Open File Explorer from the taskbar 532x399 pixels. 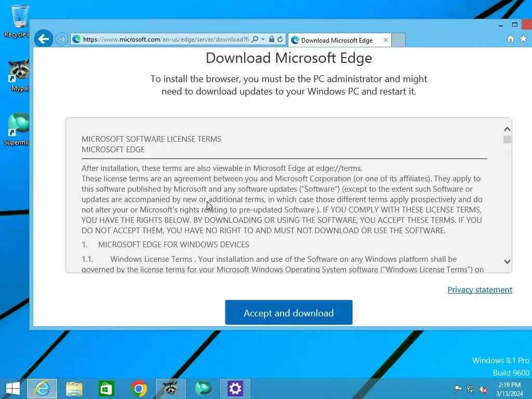pyautogui.click(x=74, y=389)
